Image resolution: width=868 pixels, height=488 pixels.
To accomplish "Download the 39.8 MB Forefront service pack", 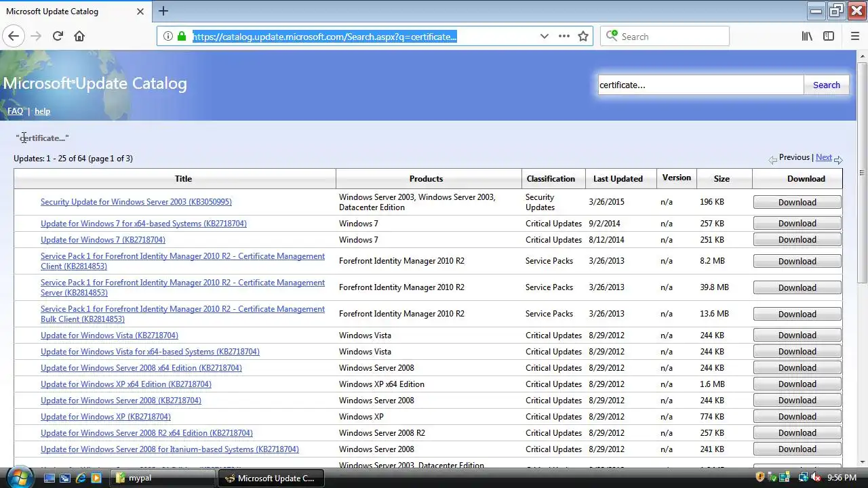I will point(797,287).
